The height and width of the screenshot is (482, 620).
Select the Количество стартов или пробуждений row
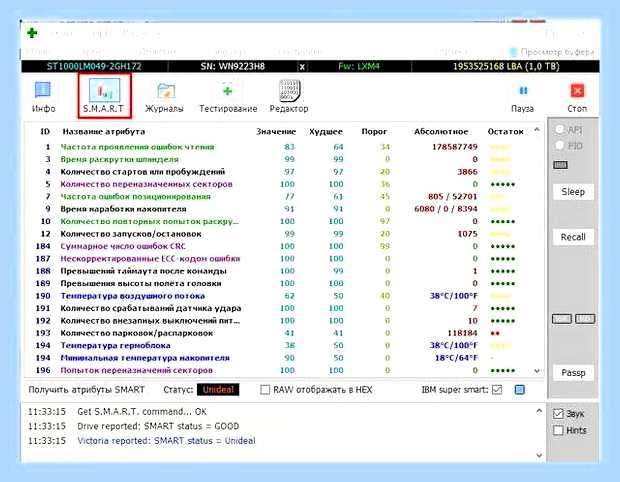(x=280, y=172)
